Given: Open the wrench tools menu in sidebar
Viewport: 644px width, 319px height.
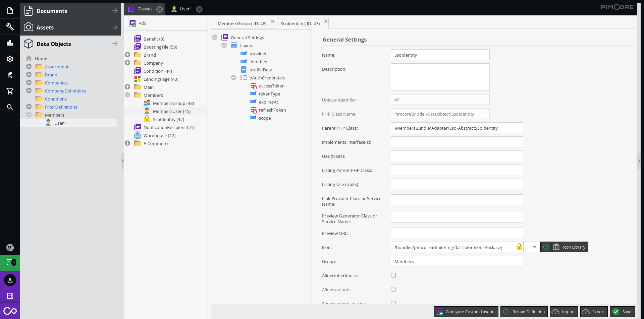Looking at the screenshot, I should click(10, 27).
